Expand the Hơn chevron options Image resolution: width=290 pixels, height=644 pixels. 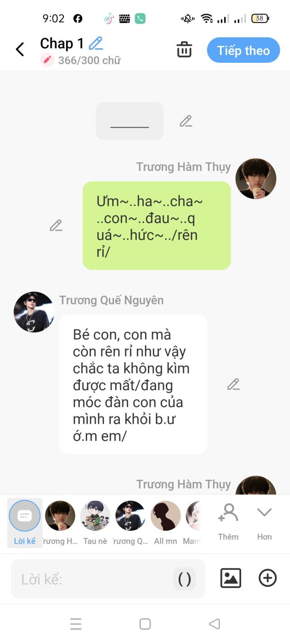coord(264,522)
